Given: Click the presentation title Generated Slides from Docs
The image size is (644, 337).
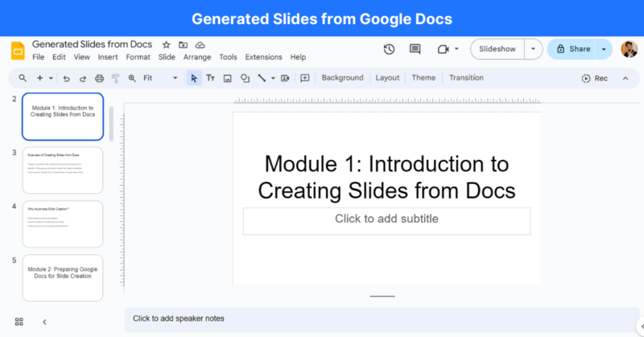Looking at the screenshot, I should (92, 44).
